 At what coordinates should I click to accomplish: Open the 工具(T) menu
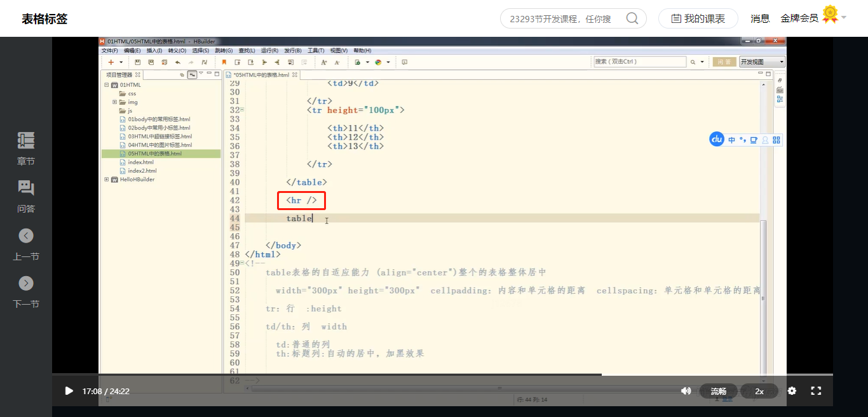tap(316, 51)
